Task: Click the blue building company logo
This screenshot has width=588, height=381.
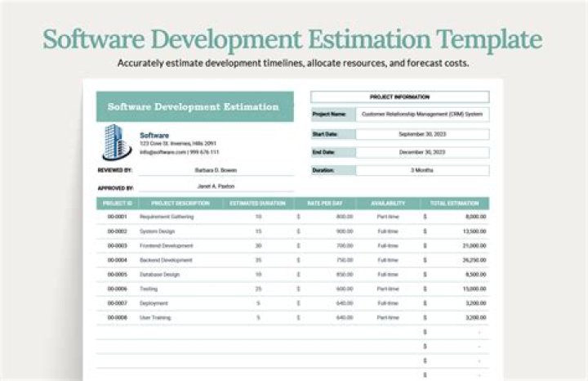Action: (x=117, y=142)
